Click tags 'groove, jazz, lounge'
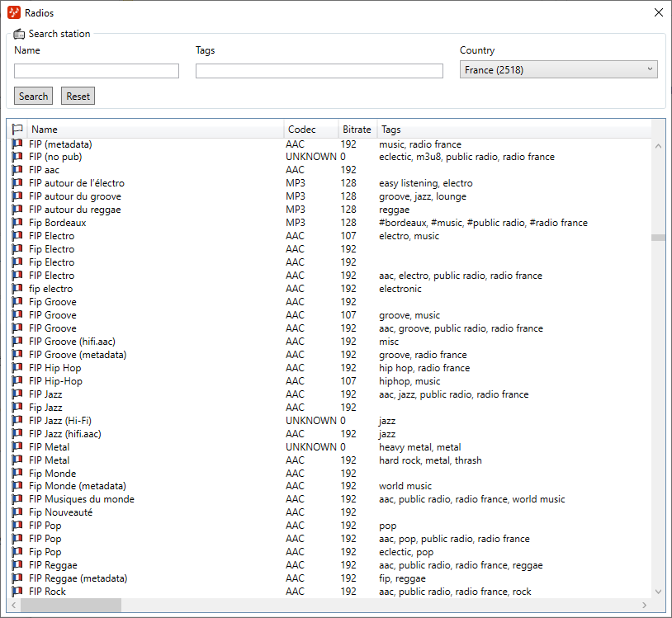This screenshot has width=672, height=618. (423, 197)
